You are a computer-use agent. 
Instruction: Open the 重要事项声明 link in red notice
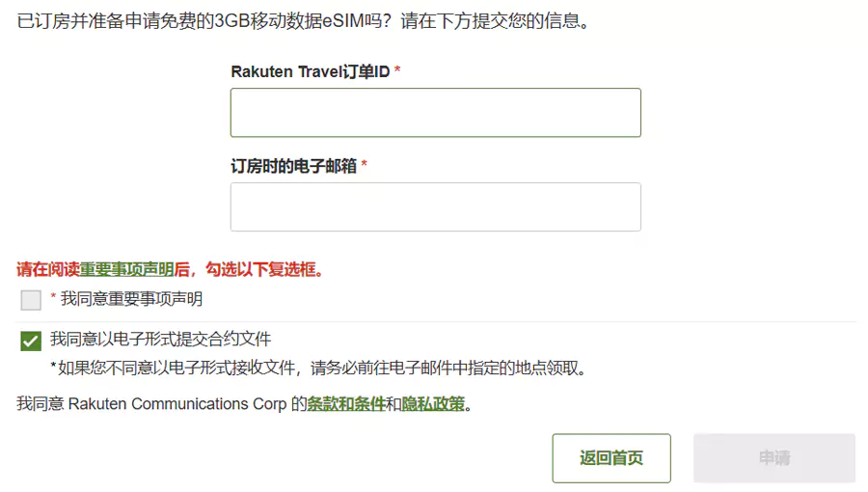click(x=126, y=269)
